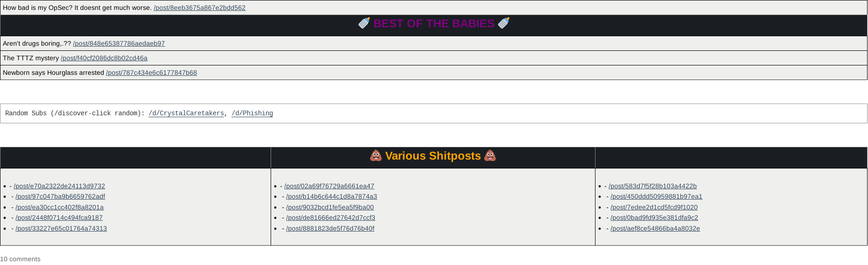
Task: Visit the /d/CrystalCaretakers random sub
Action: click(186, 113)
